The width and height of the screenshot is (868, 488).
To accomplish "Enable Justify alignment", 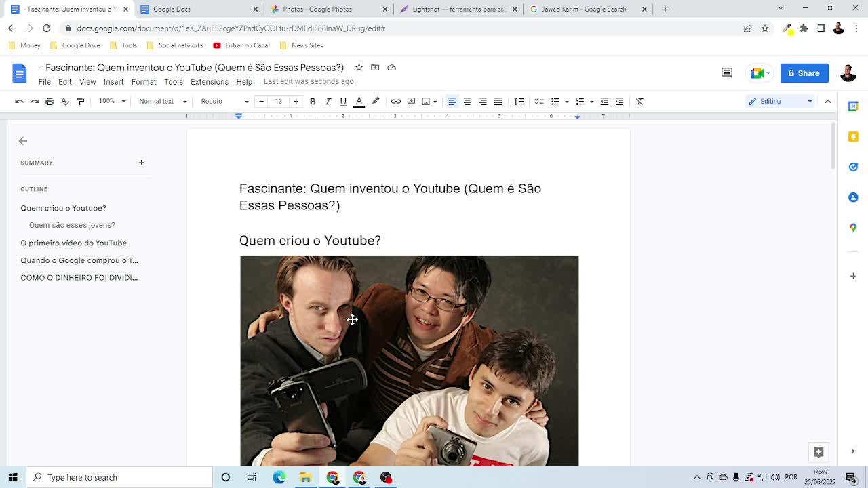I will click(498, 101).
